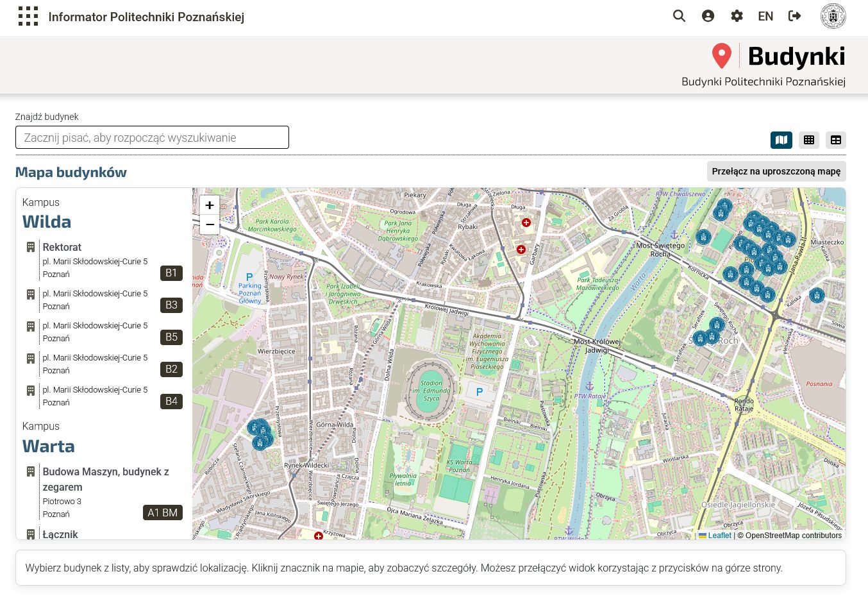Switch to the dense table grid view
868x610 pixels.
click(809, 140)
